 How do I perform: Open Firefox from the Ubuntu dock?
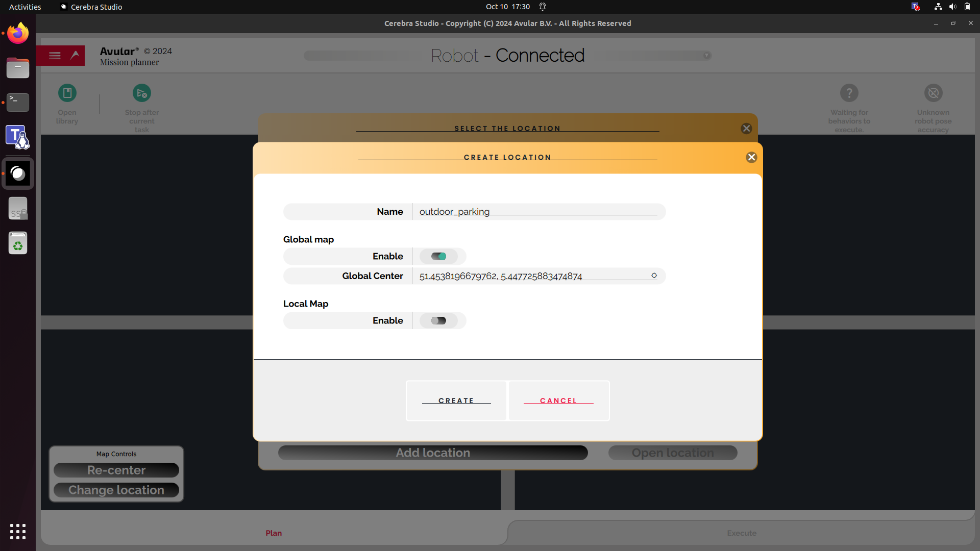point(18,34)
